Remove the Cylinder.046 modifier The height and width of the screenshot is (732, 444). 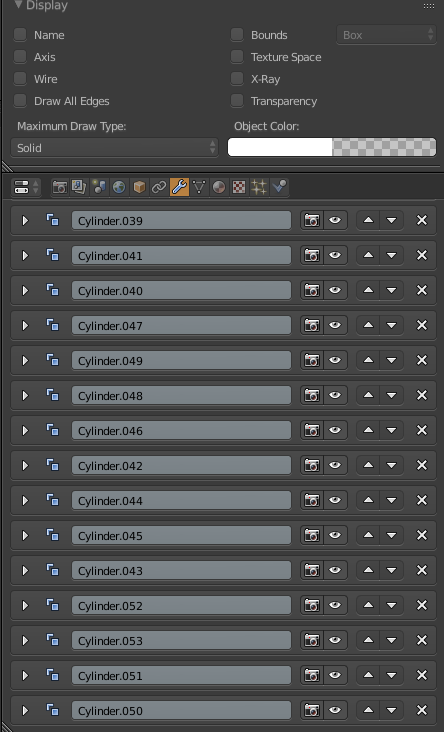422,430
